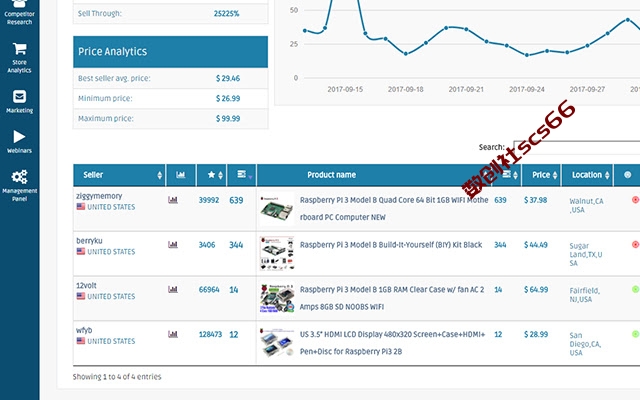Sort table by Price column
This screenshot has height=400, width=640.
(541, 175)
